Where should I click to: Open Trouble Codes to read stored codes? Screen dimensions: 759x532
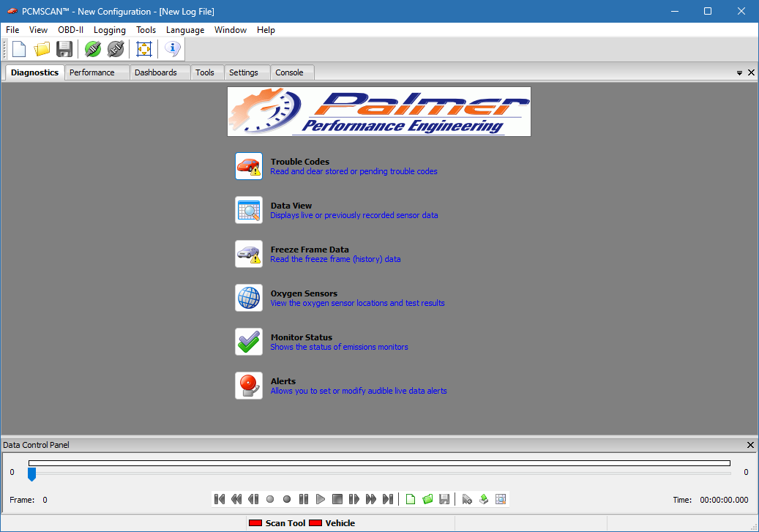coord(300,162)
